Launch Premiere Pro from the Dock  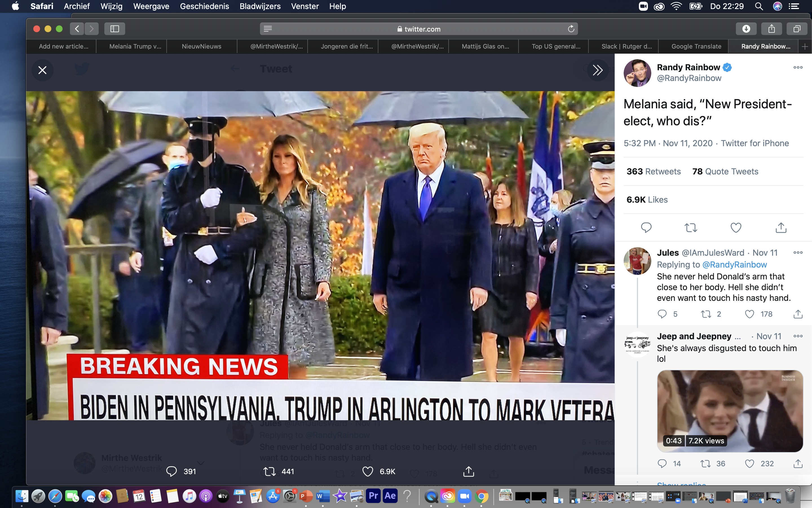point(374,496)
